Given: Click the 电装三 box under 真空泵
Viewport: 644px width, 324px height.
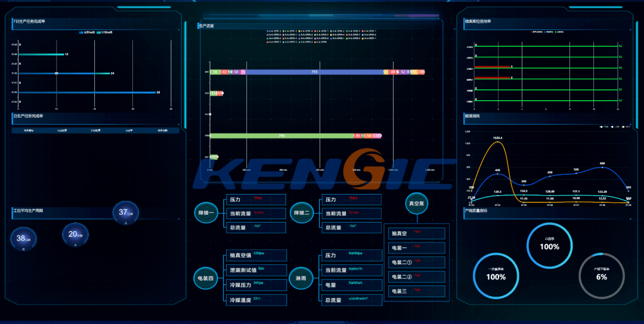Looking at the screenshot, I should point(416,291).
